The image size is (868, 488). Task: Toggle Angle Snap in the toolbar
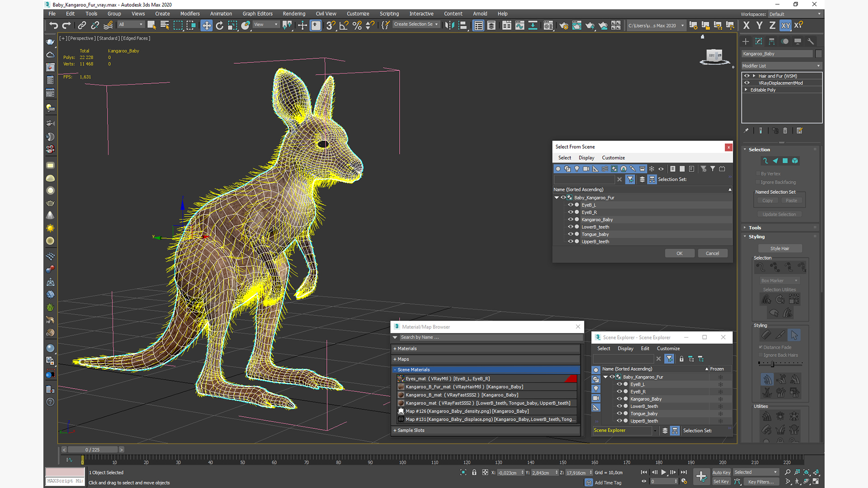344,25
